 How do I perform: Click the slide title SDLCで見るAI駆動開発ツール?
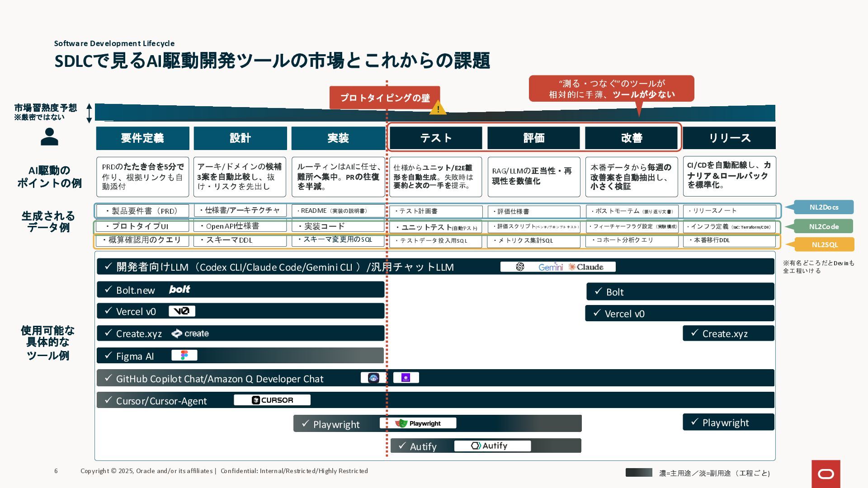[x=272, y=61]
